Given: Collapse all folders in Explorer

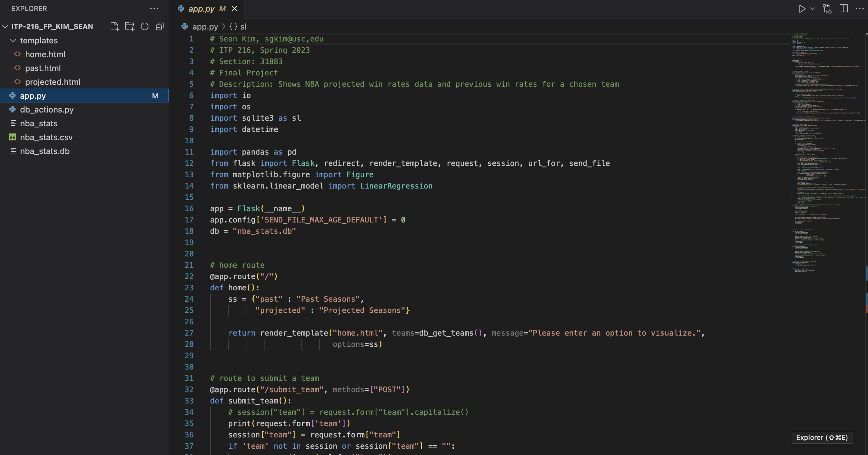Looking at the screenshot, I should click(160, 26).
